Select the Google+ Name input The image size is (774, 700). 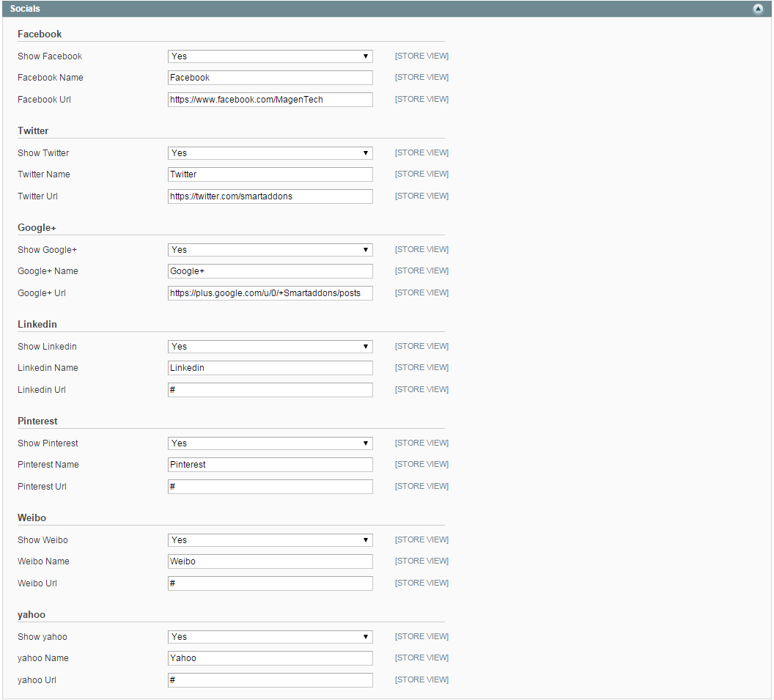(x=270, y=271)
